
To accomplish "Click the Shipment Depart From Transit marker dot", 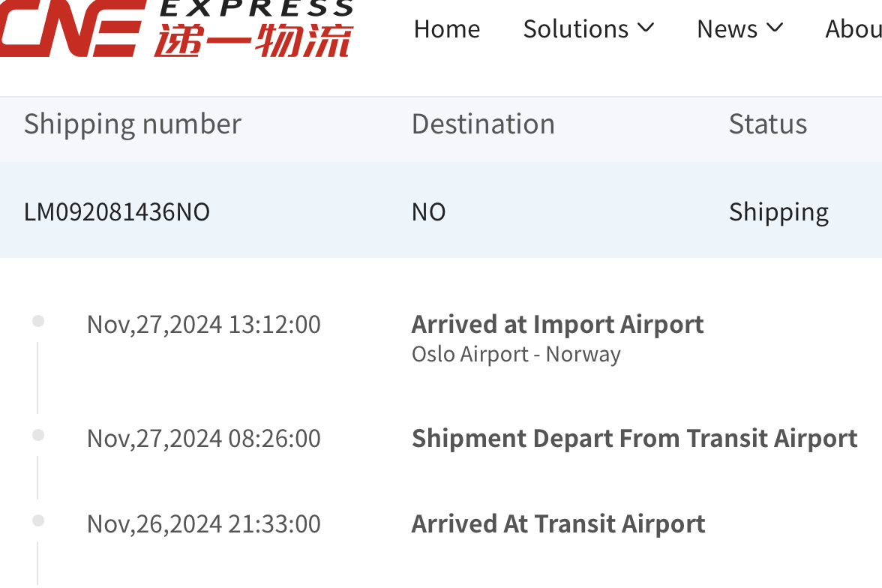I will (38, 435).
